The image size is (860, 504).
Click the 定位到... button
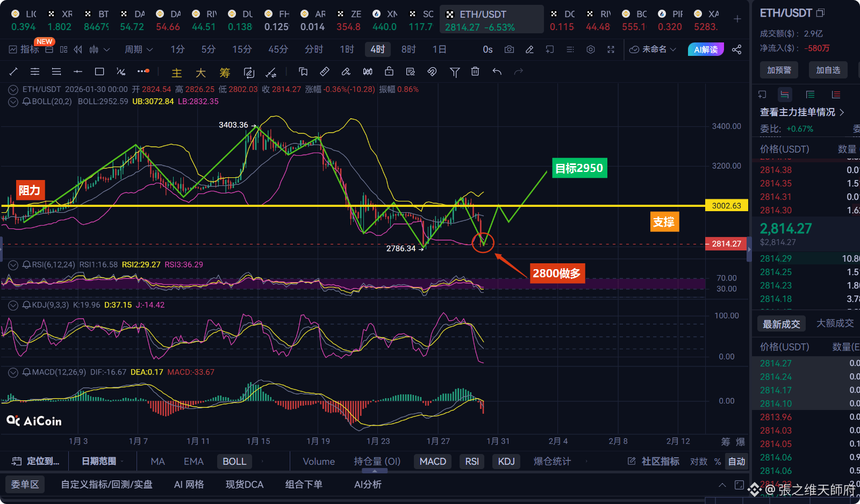pyautogui.click(x=35, y=461)
